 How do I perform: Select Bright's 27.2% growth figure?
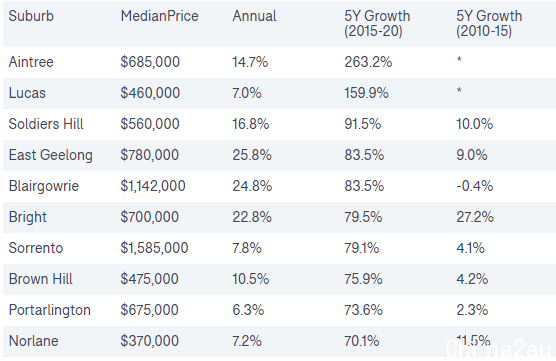tap(474, 217)
